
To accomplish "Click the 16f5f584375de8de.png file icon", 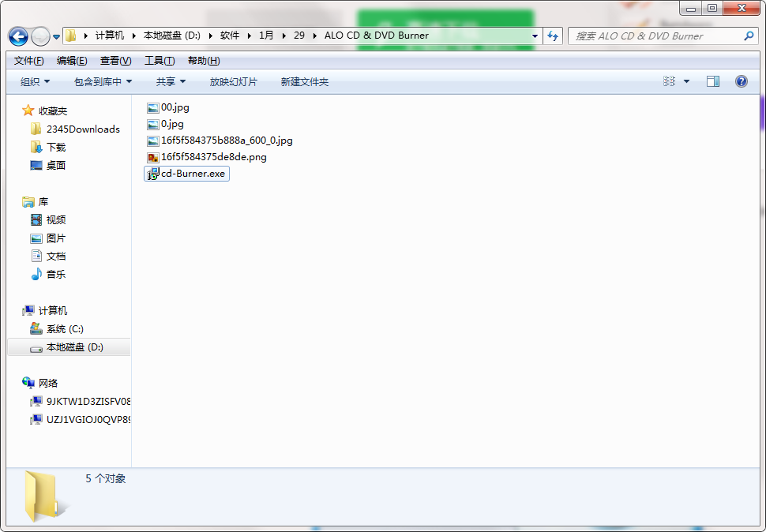I will tap(153, 158).
